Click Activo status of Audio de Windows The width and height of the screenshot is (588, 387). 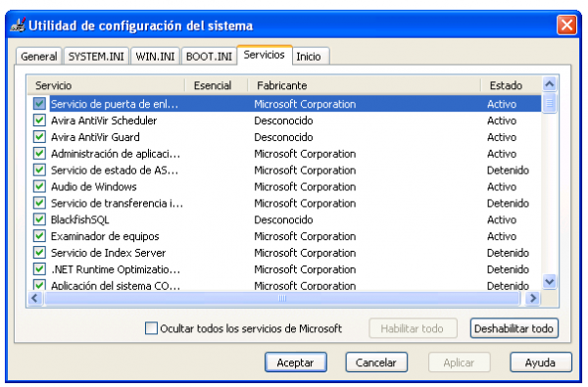click(502, 186)
